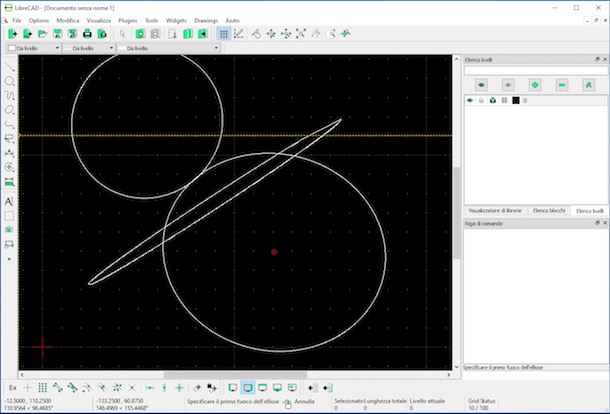Viewport: 610px width, 414px height.
Task: Open the Aiuto menu
Action: [x=232, y=20]
